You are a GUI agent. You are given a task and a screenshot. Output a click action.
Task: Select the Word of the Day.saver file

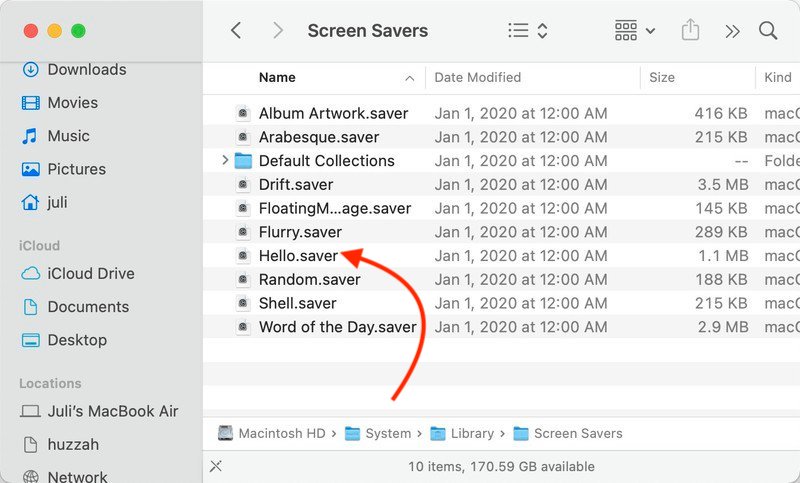[337, 327]
